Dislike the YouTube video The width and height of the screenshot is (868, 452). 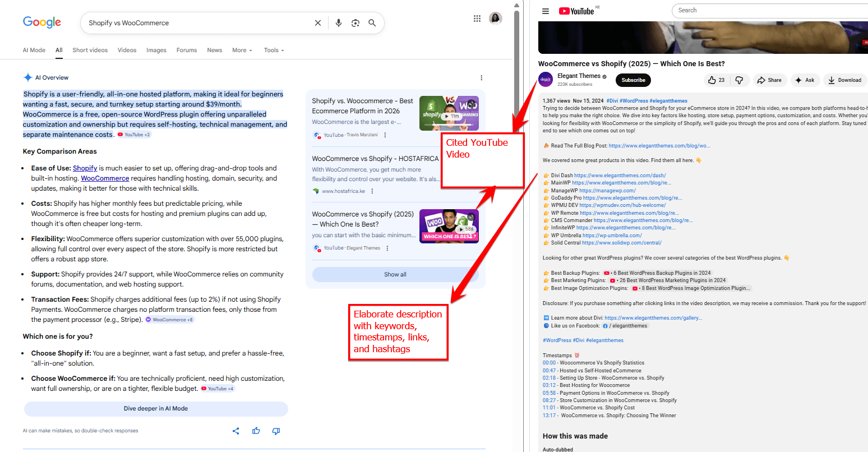point(738,80)
